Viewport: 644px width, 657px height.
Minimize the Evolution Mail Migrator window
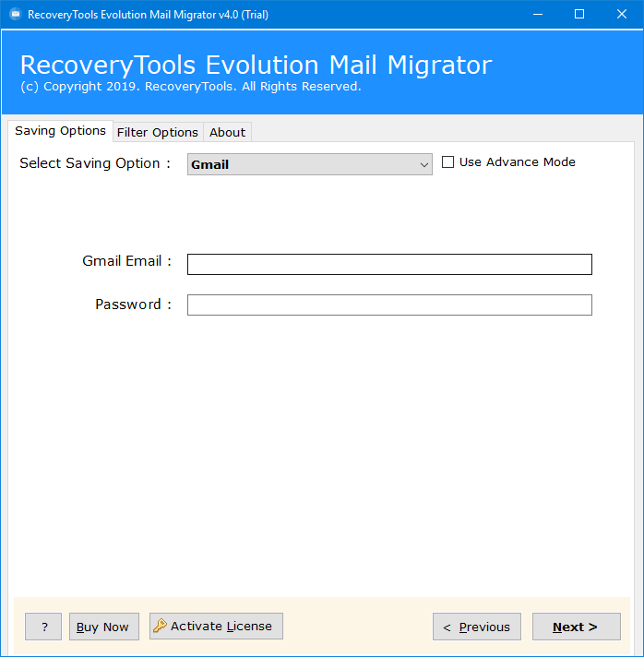[x=538, y=14]
